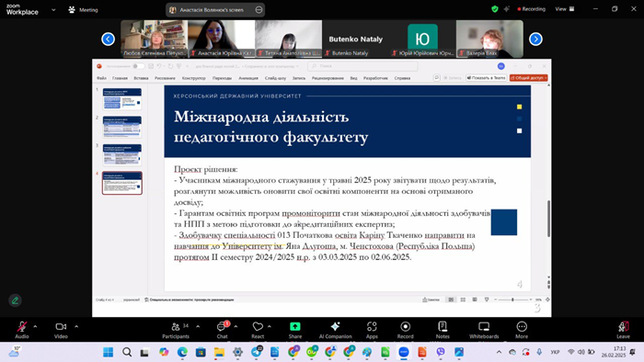Click the green encryption shield icon
Image resolution: width=644 pixels, height=362 pixels.
495,9
